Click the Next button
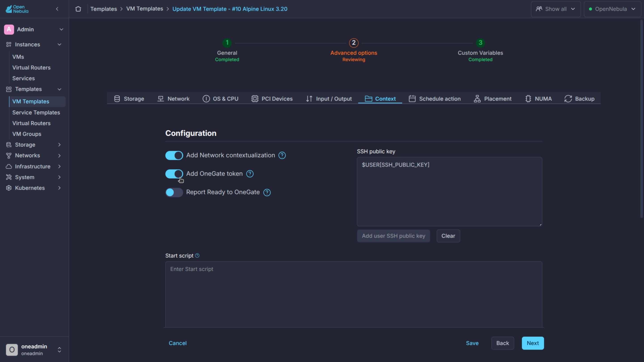 click(533, 343)
